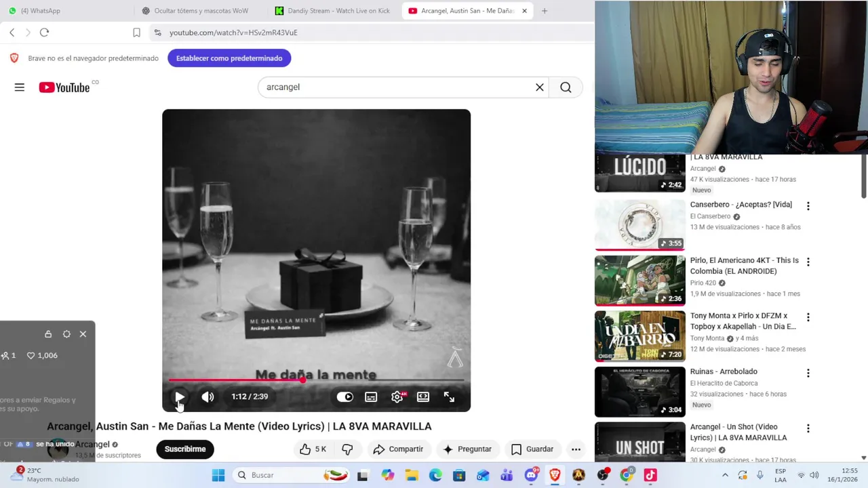Open Copilot from taskbar
This screenshot has width=868, height=488.
tap(387, 475)
